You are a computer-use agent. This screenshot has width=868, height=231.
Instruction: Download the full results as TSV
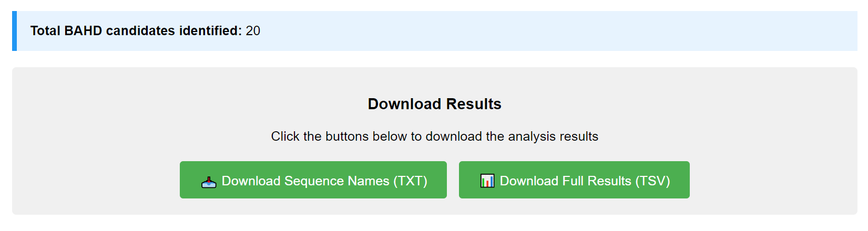[x=574, y=180]
